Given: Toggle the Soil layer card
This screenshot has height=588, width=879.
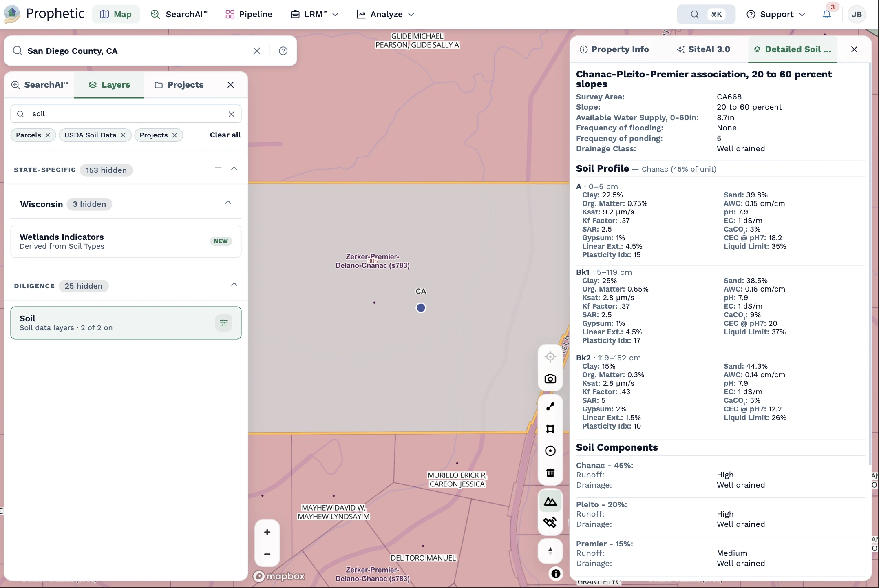Looking at the screenshot, I should click(126, 323).
